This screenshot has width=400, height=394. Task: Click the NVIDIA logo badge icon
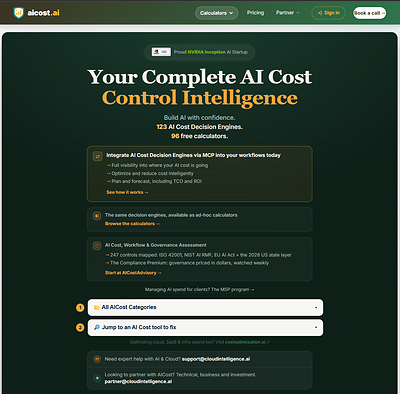(x=161, y=52)
